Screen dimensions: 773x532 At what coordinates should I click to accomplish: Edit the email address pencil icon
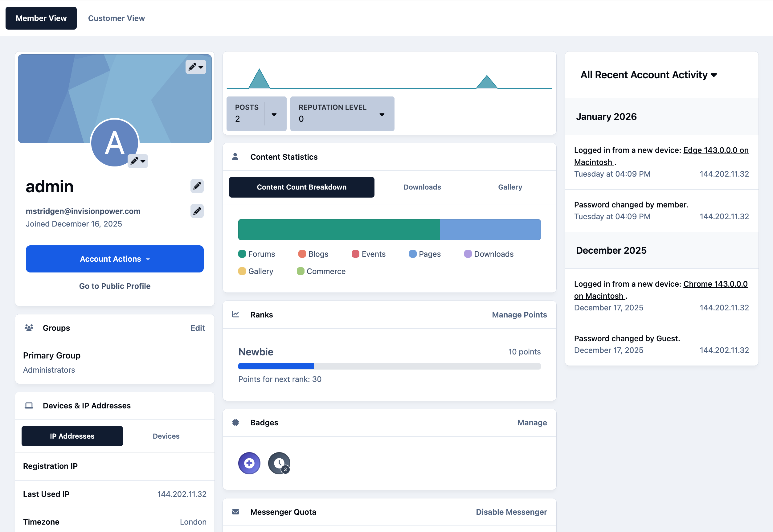point(197,211)
